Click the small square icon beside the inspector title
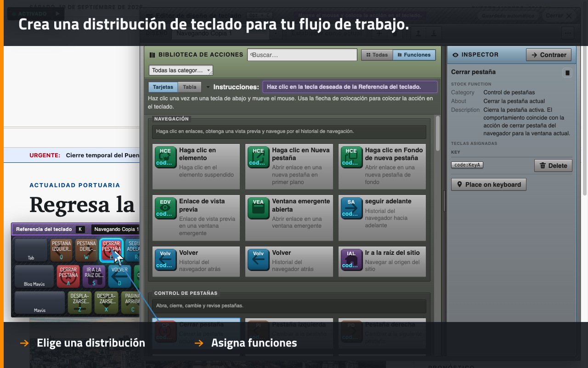The width and height of the screenshot is (588, 368). pyautogui.click(x=567, y=73)
